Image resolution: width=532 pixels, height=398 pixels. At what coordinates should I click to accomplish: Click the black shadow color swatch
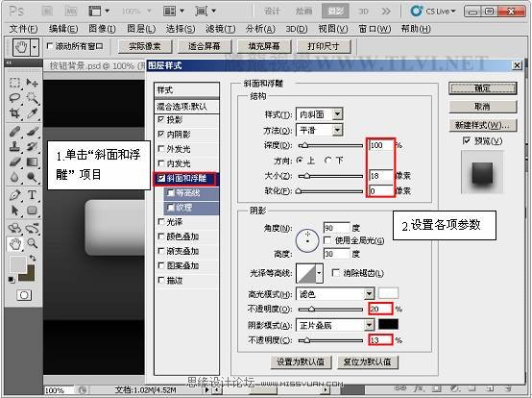[388, 324]
